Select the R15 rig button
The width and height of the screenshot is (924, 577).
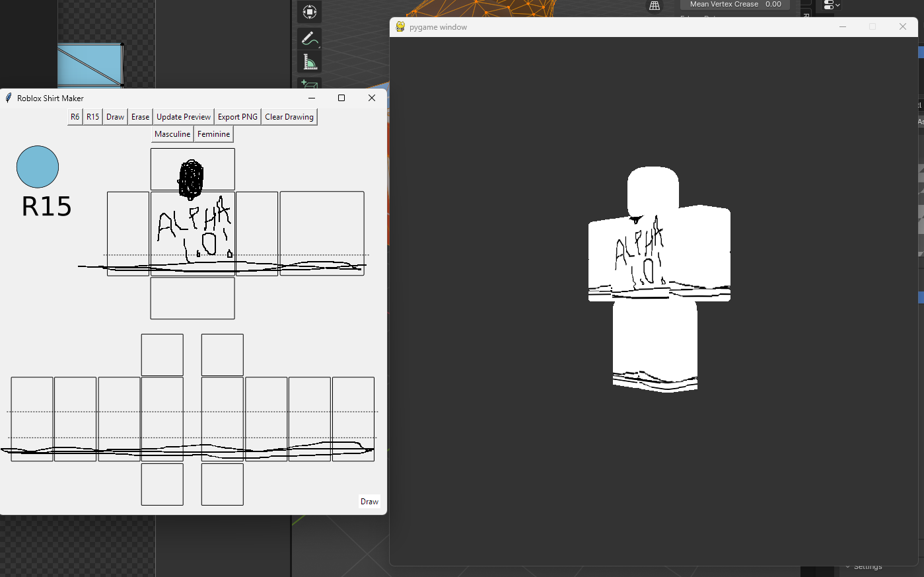(92, 117)
